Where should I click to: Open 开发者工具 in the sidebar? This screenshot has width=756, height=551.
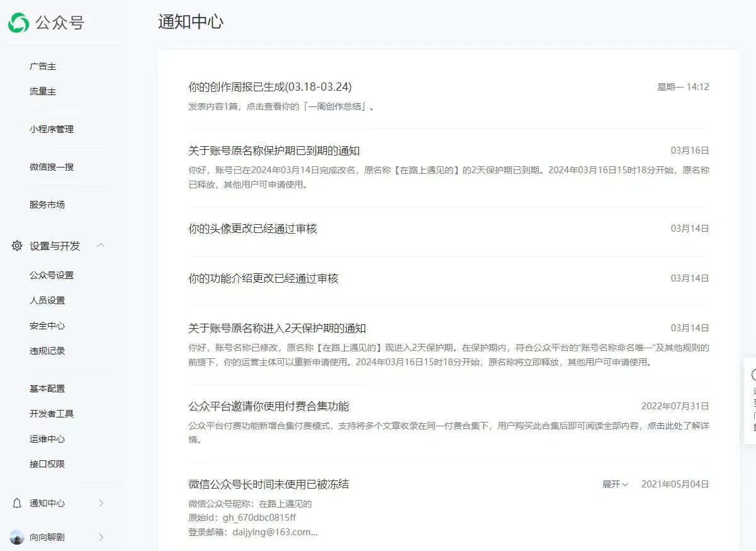click(52, 414)
